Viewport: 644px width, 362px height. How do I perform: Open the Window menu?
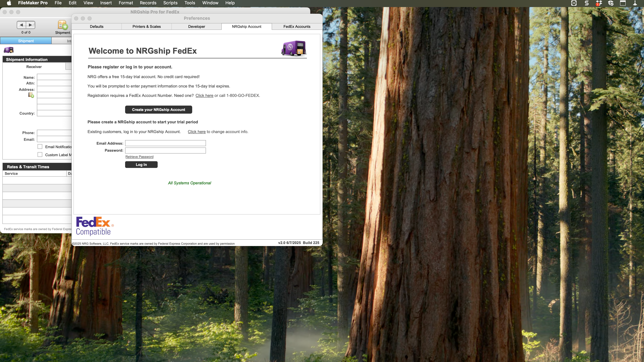pyautogui.click(x=210, y=3)
